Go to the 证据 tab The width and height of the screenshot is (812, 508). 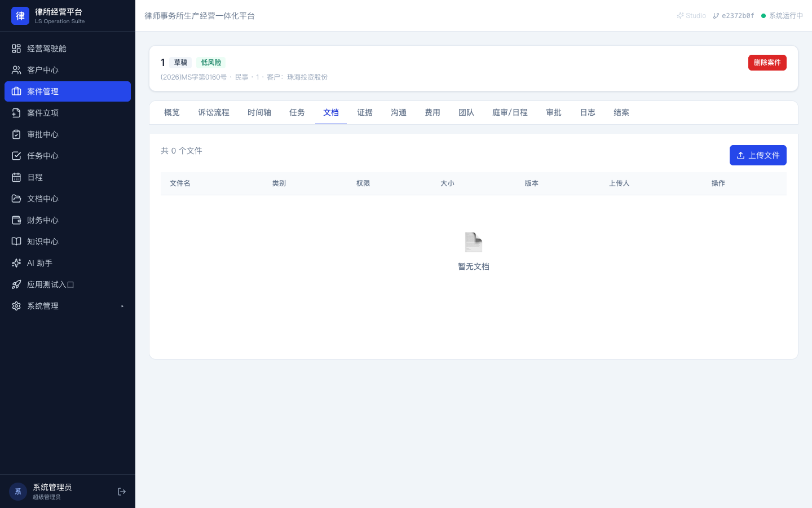point(365,113)
